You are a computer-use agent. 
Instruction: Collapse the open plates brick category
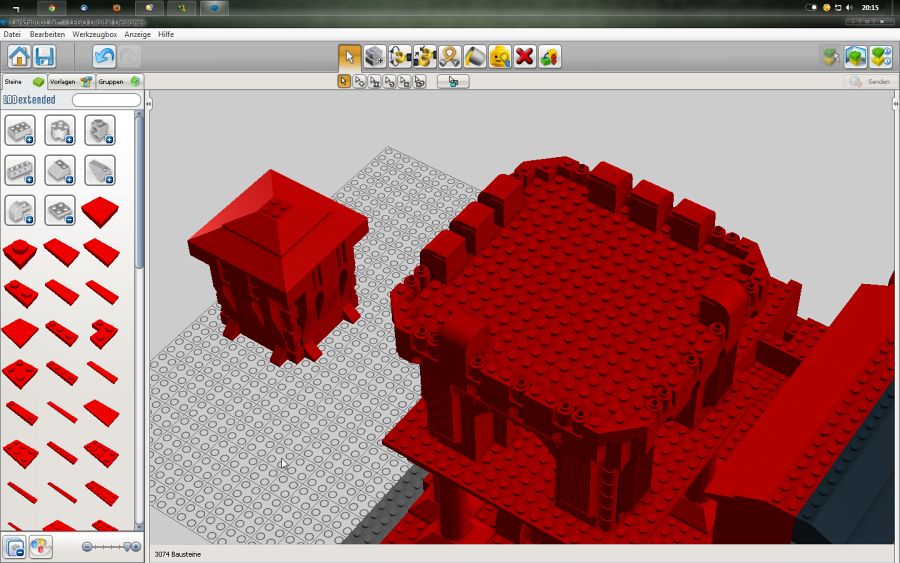[60, 210]
